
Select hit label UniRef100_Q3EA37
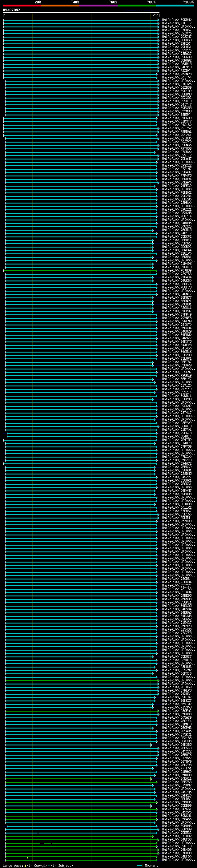177,54
